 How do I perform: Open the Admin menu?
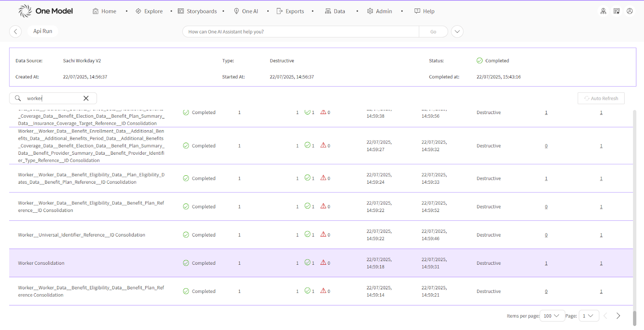click(380, 11)
